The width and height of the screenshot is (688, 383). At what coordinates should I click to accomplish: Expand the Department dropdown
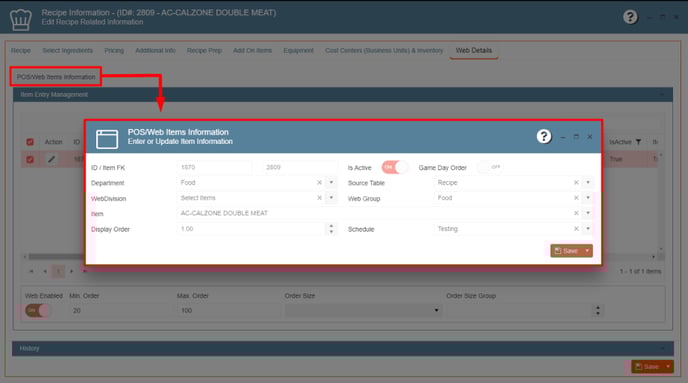331,183
